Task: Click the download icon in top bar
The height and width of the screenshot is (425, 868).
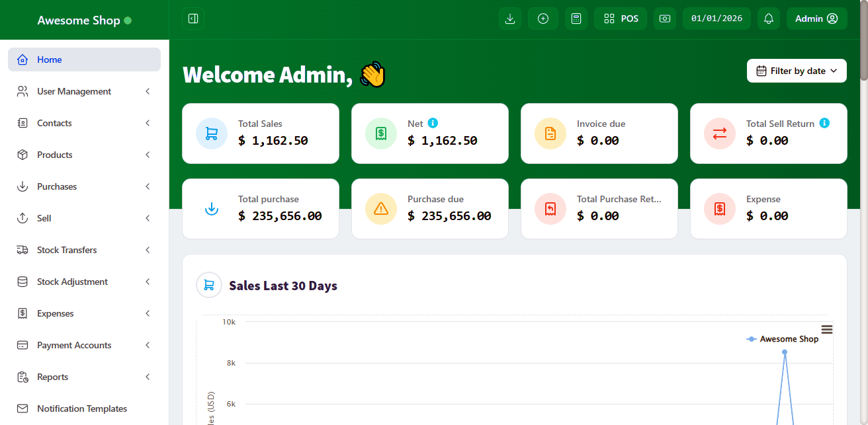Action: 509,19
